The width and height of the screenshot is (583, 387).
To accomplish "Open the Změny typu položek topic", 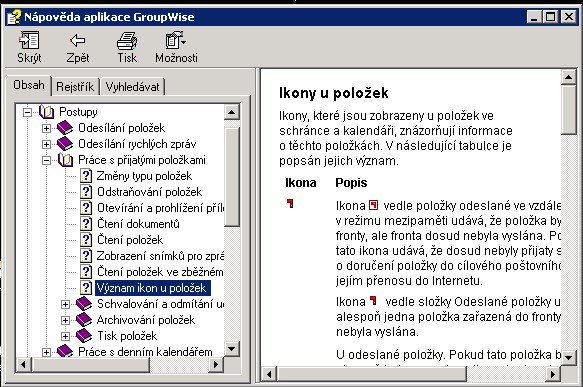I will click(x=144, y=176).
